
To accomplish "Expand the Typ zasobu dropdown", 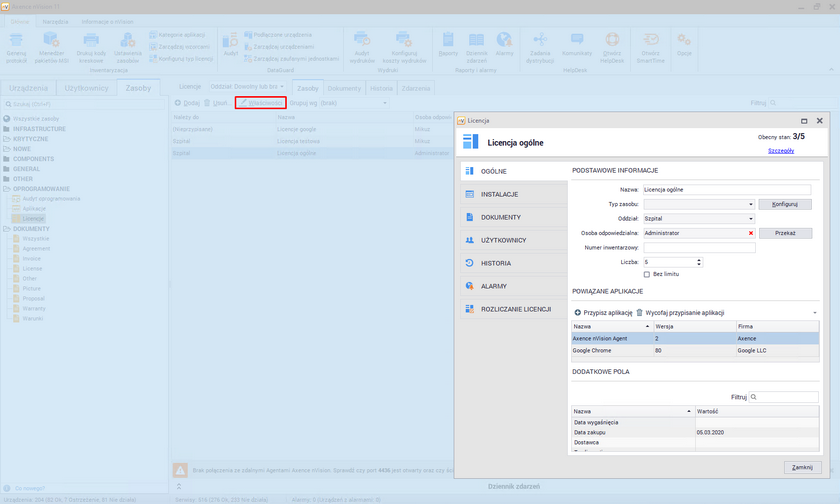I will [750, 203].
